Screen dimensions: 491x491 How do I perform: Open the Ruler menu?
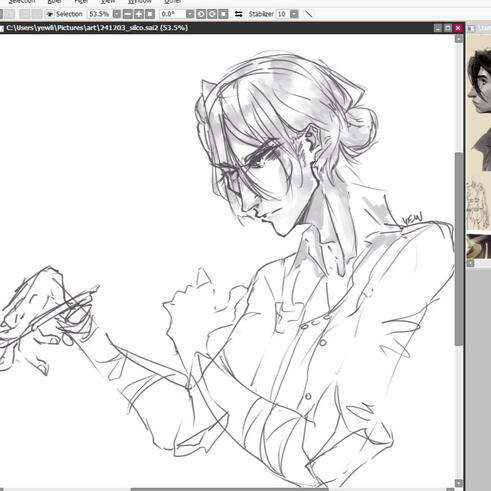click(x=54, y=1)
